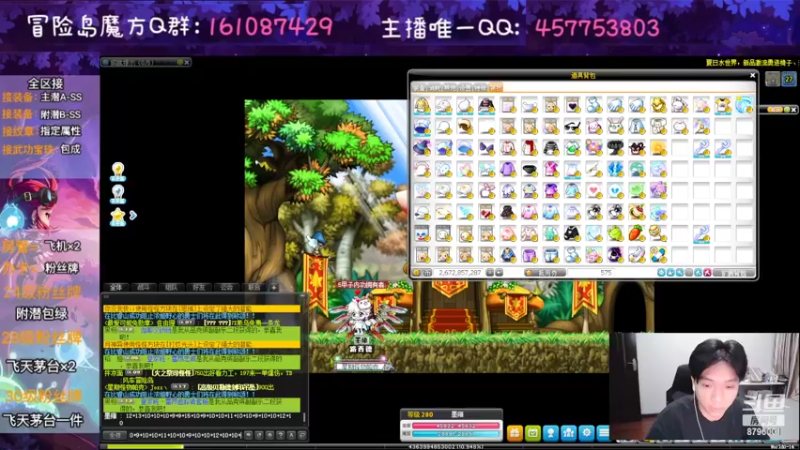800x450 pixels.
Task: Open the hamburger main menu icon
Action: point(604,433)
